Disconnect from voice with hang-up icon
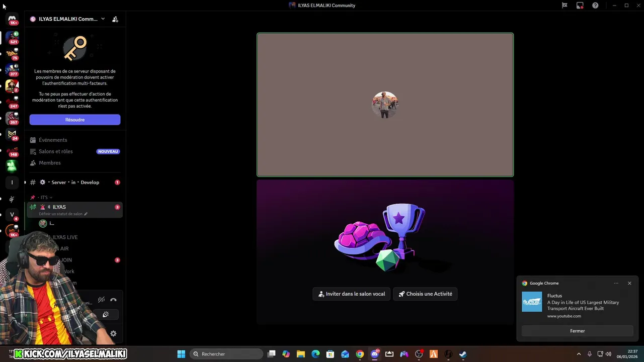This screenshot has height=362, width=644. pyautogui.click(x=113, y=300)
